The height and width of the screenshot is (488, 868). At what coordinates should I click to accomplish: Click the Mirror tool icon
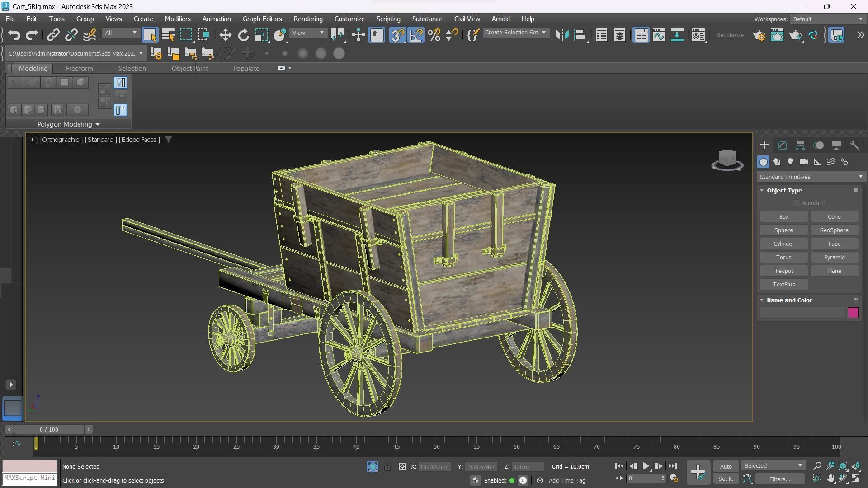point(562,35)
